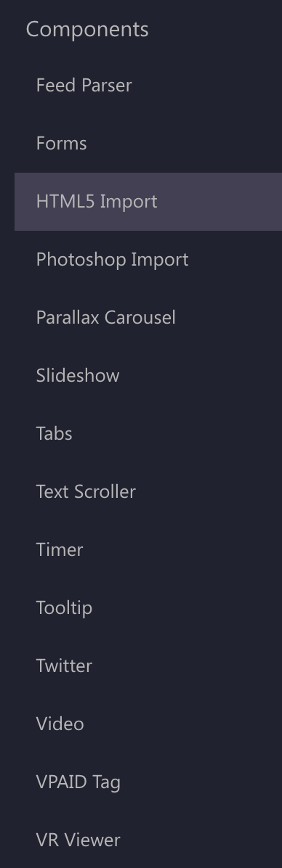
Task: Choose Timer in the sidebar
Action: (x=148, y=550)
